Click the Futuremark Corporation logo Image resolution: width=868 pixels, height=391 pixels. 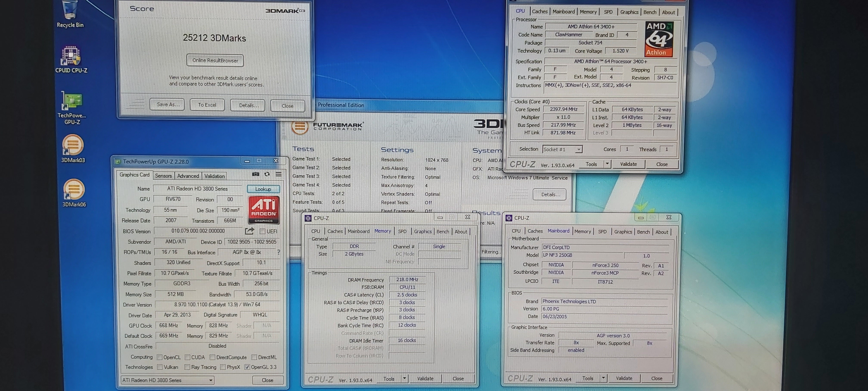327,126
